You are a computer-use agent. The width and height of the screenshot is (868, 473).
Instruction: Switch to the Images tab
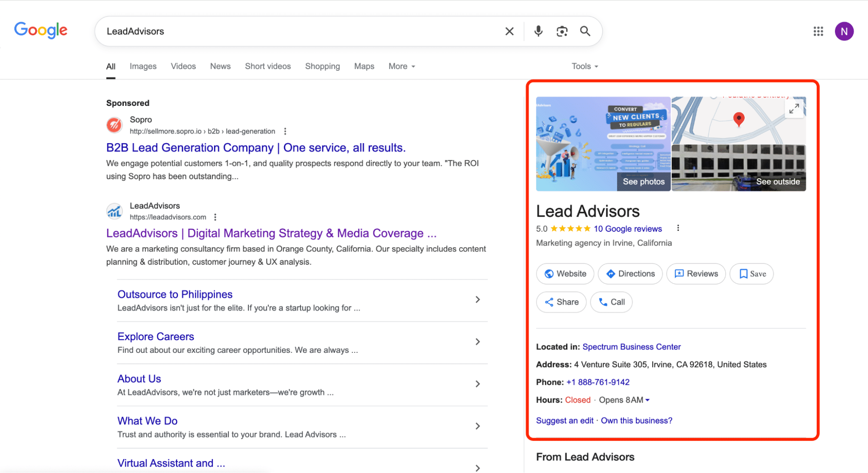(143, 66)
